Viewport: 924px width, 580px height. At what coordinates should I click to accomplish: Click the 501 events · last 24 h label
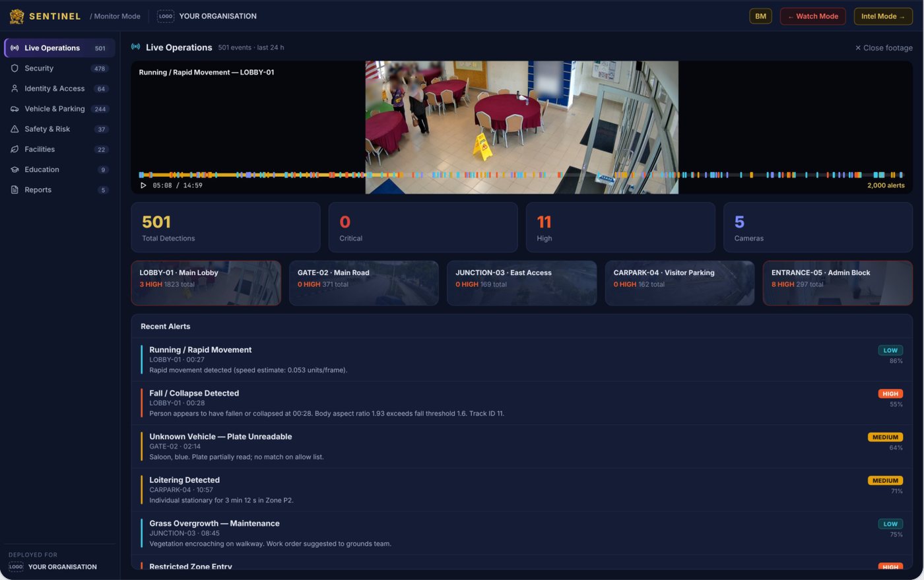click(x=251, y=48)
